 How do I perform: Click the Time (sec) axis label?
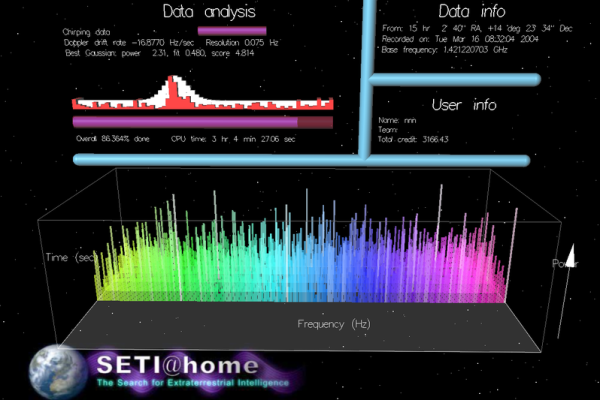point(70,257)
